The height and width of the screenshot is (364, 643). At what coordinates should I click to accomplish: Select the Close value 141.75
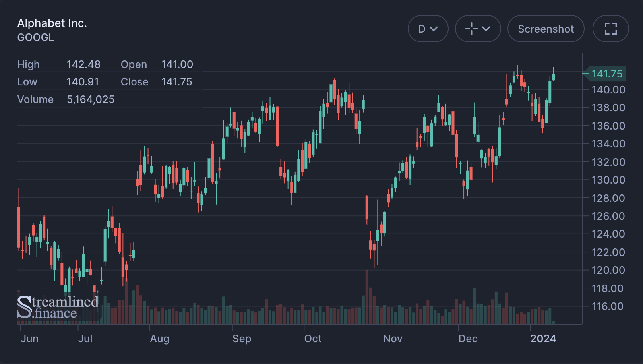pos(177,82)
